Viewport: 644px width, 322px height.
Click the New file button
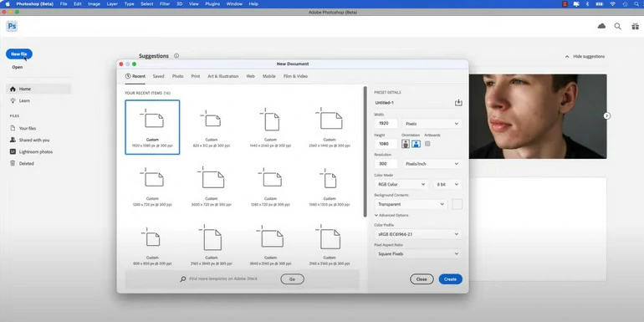point(19,54)
